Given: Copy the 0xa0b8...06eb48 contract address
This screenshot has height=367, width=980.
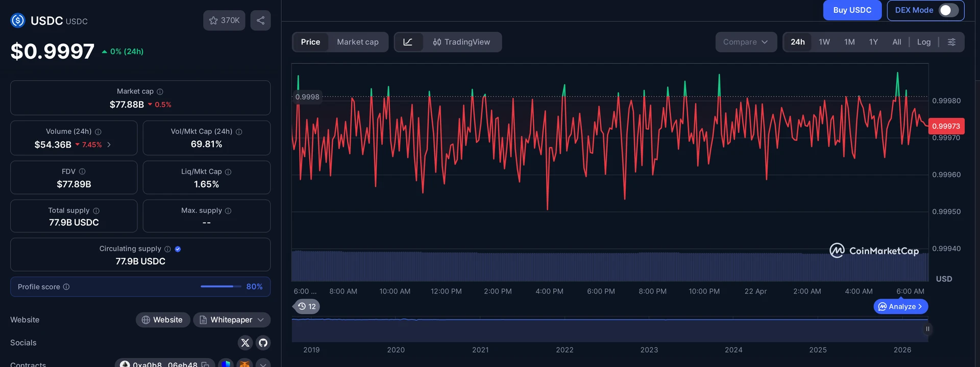Looking at the screenshot, I should pyautogui.click(x=205, y=364).
